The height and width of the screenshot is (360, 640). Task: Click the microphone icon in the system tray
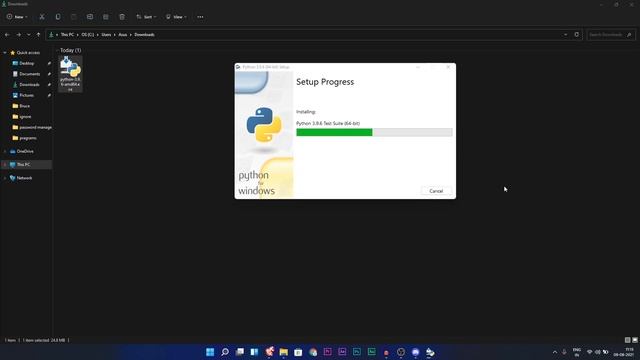tap(564, 352)
